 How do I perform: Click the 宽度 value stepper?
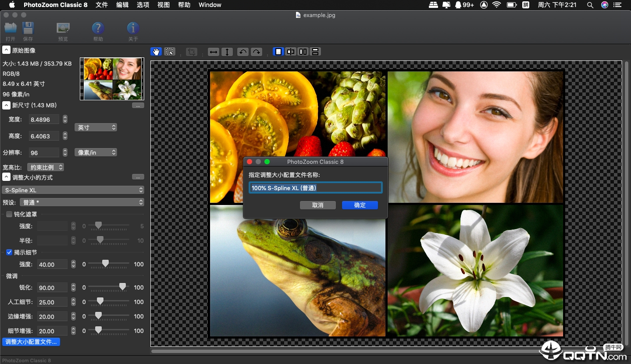point(65,119)
